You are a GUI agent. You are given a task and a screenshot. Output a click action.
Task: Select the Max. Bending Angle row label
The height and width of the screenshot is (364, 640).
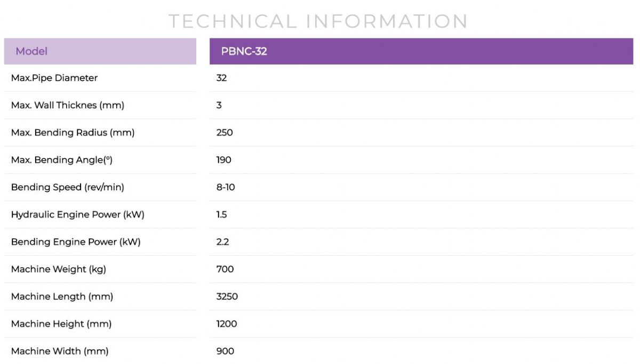[62, 160]
